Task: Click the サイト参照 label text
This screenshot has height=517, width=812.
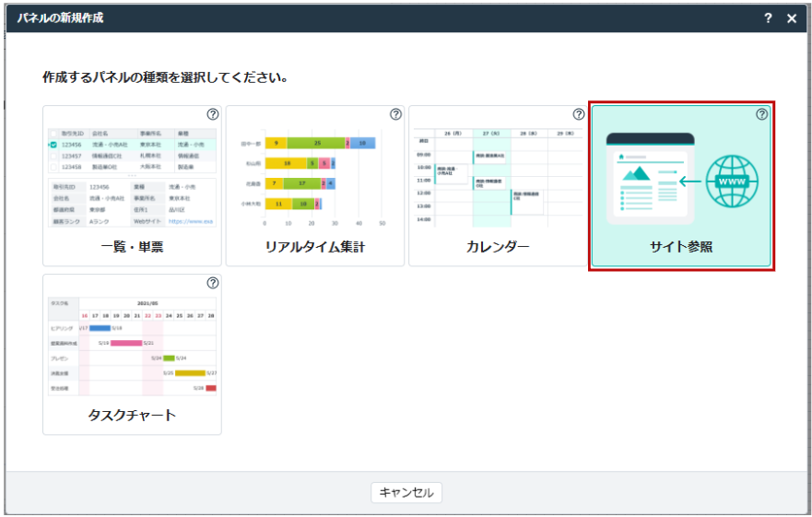Action: (x=680, y=247)
